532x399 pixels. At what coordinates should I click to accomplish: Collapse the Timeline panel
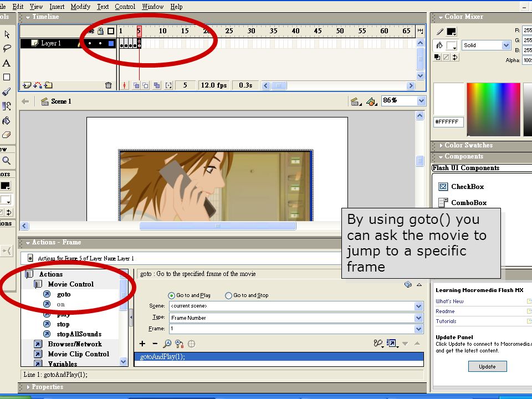[x=28, y=17]
